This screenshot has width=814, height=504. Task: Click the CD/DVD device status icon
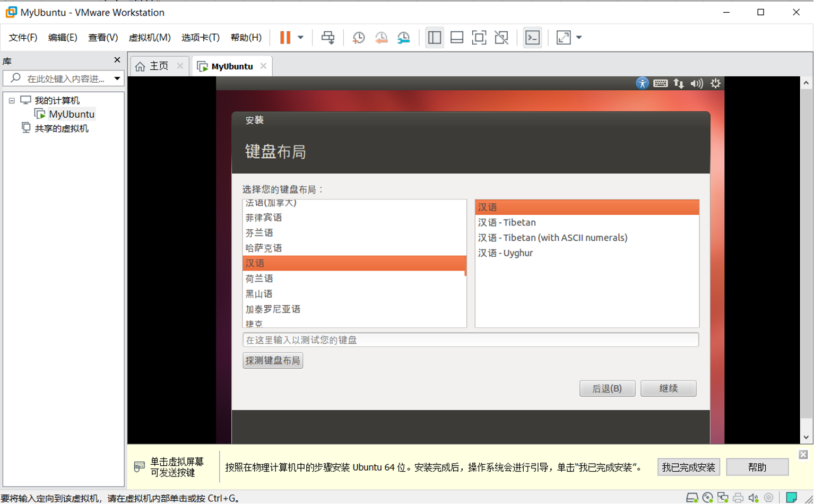click(707, 498)
